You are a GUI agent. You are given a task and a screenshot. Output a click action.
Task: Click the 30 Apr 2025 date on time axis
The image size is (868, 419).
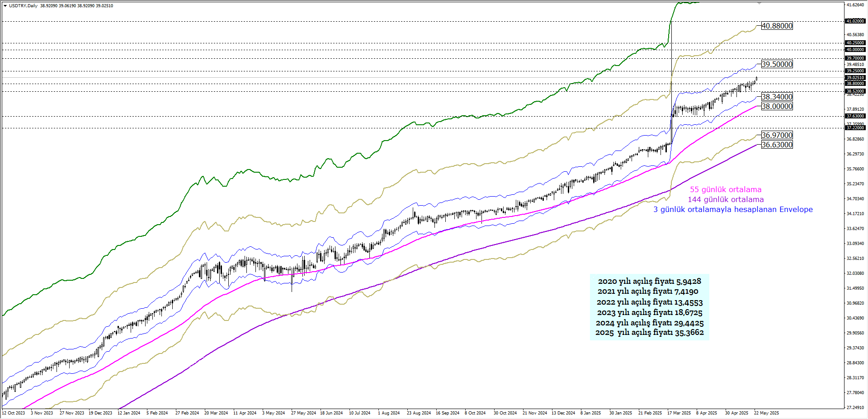[x=737, y=413]
